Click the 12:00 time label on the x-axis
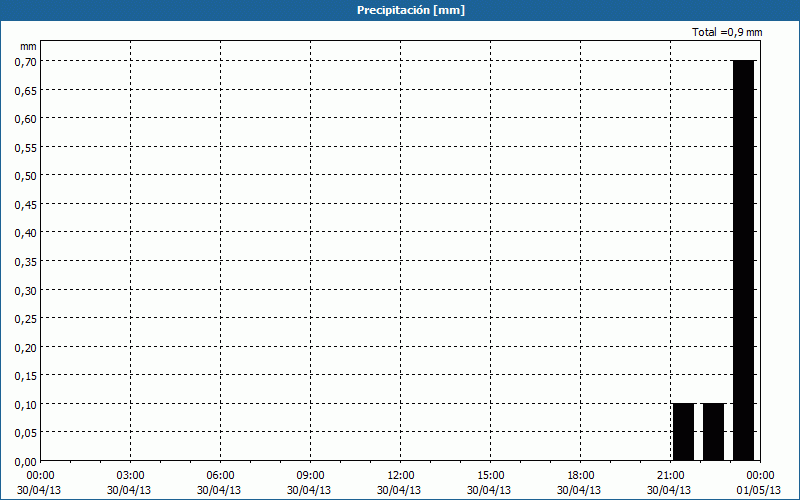800x500 pixels. pyautogui.click(x=401, y=475)
